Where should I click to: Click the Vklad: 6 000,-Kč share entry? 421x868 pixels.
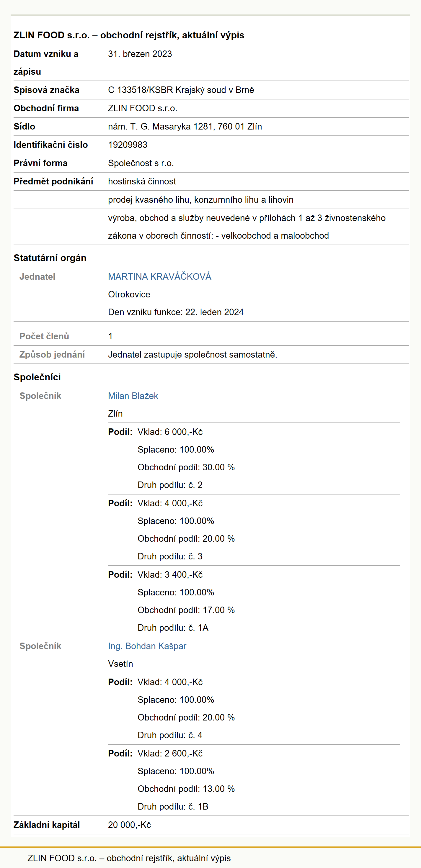pyautogui.click(x=170, y=432)
